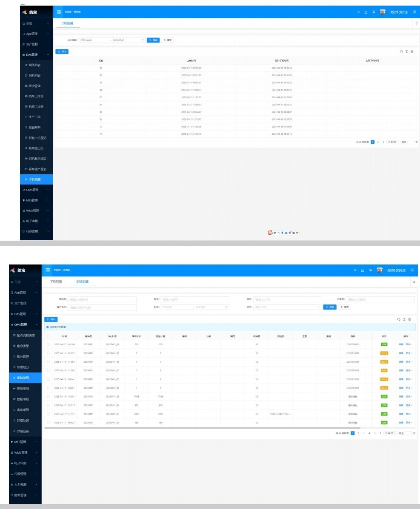Open 网关列表 via its sidebar icon
Image resolution: width=420 pixels, height=509 pixels.
(x=26, y=65)
